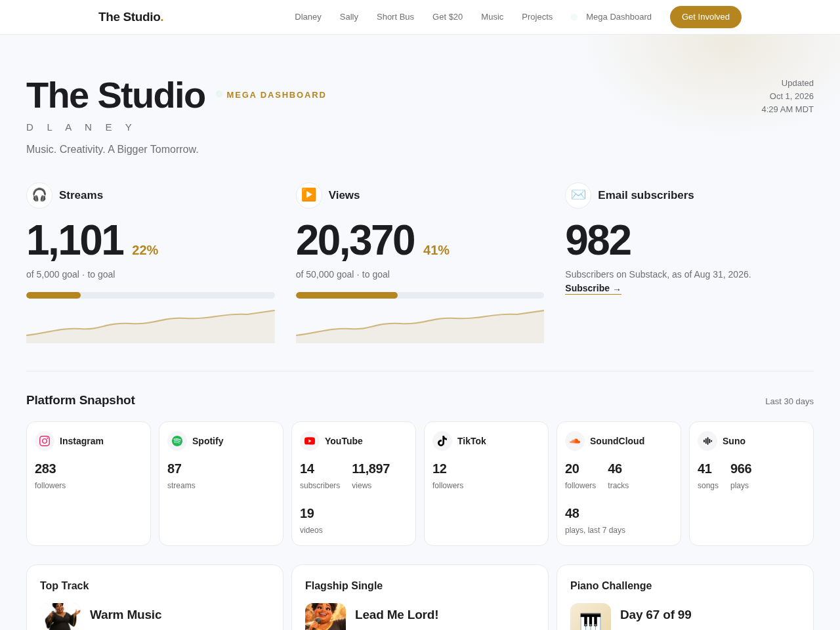The height and width of the screenshot is (630, 840).
Task: Click the 1,101 streams count
Action: pos(75,240)
